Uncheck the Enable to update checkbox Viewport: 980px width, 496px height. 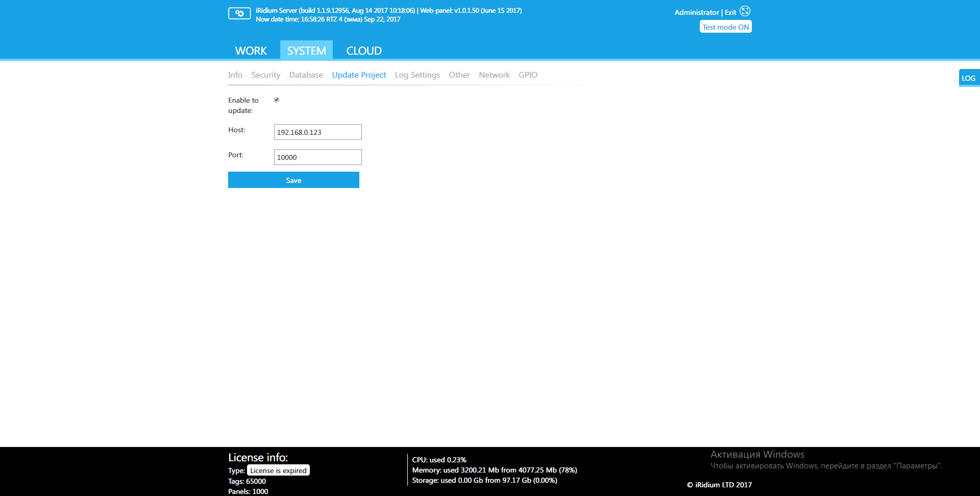(277, 99)
